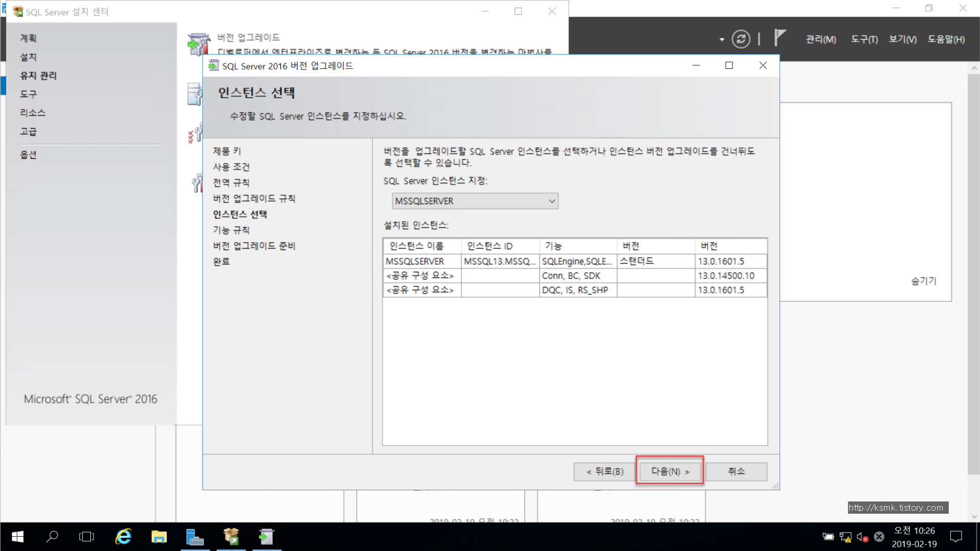Screen dimensions: 980x551
Task: Click the 기능 column header
Action: click(578, 246)
